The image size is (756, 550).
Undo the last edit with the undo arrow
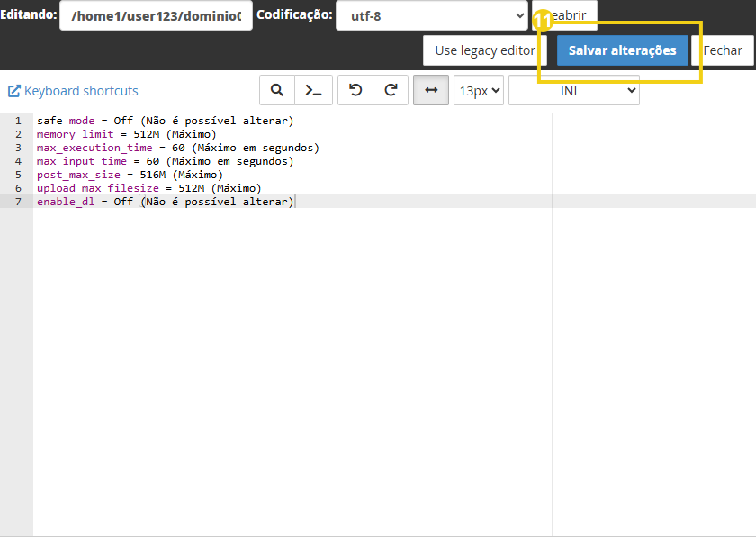355,90
